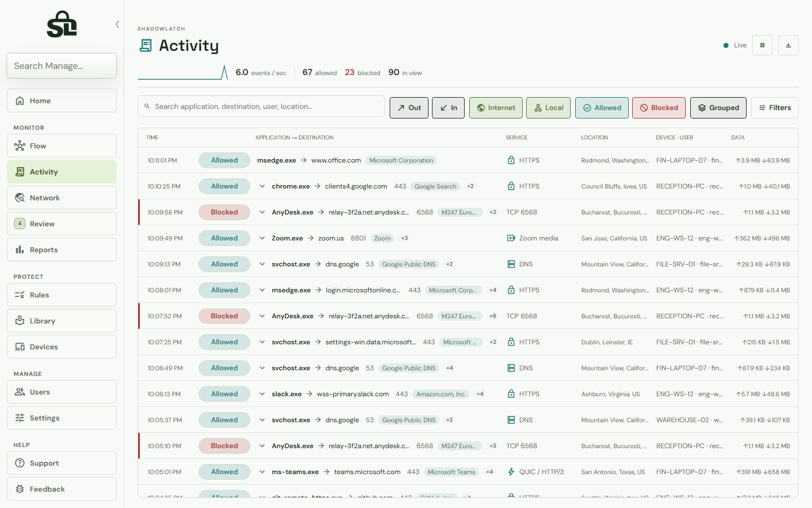The image size is (812, 508).
Task: Expand msedge.exe login.microsoftonline row
Action: point(262,290)
